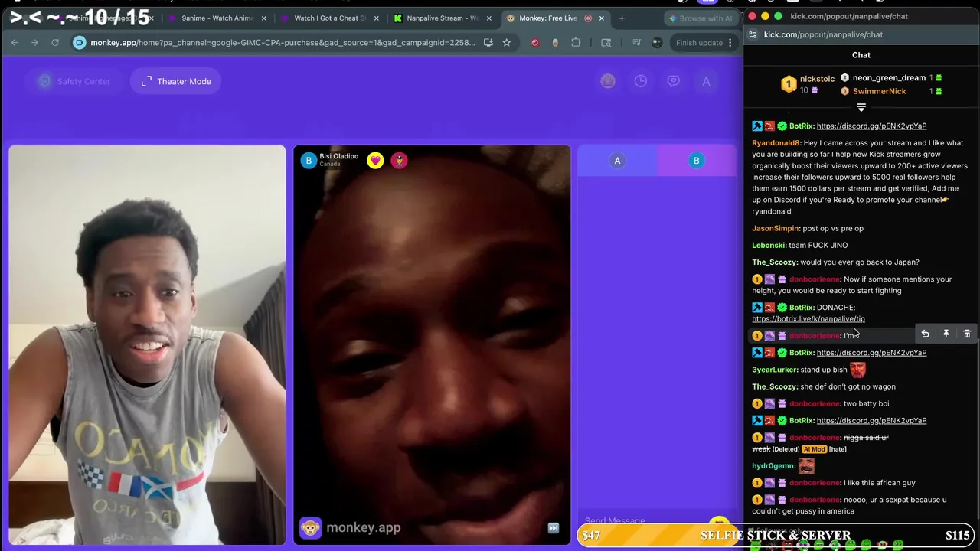The image size is (980, 551).
Task: Click the gold rank 1 badge beside nickstoic
Action: click(x=789, y=84)
